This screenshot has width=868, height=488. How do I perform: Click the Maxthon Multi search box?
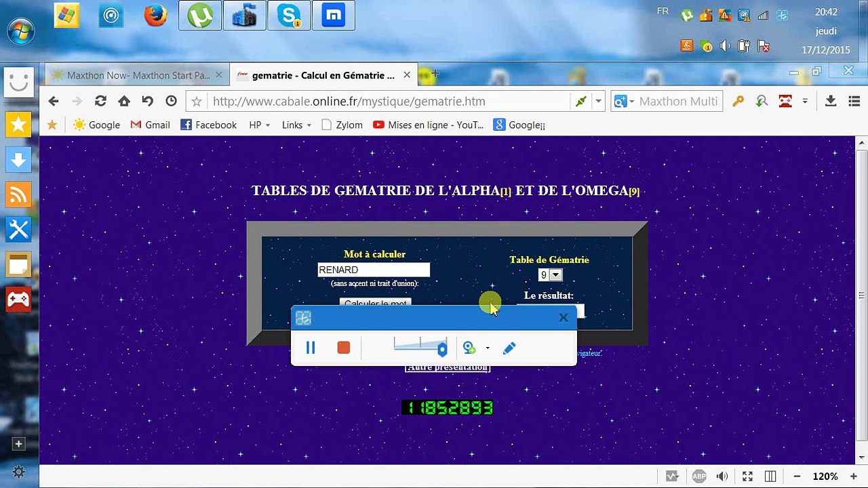(678, 101)
